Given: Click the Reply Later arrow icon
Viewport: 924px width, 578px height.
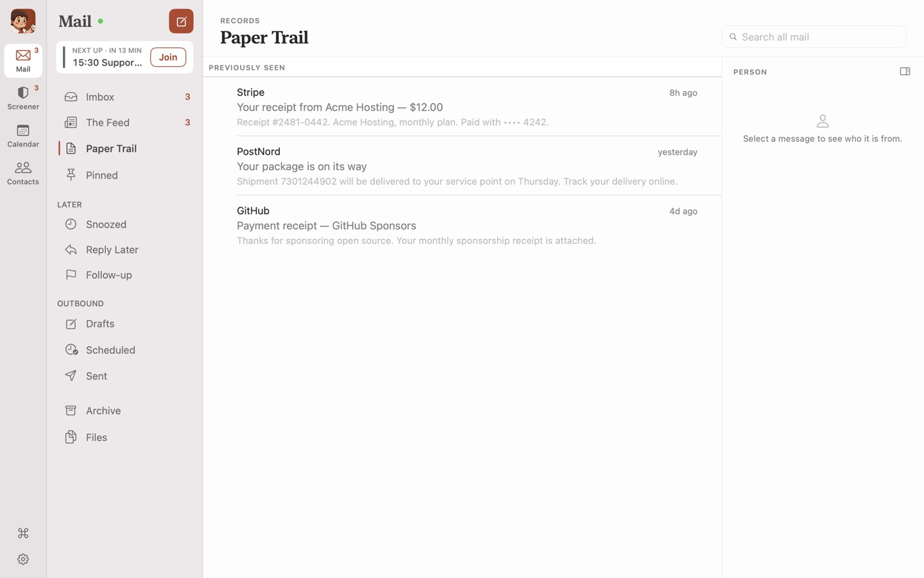Looking at the screenshot, I should (x=71, y=249).
